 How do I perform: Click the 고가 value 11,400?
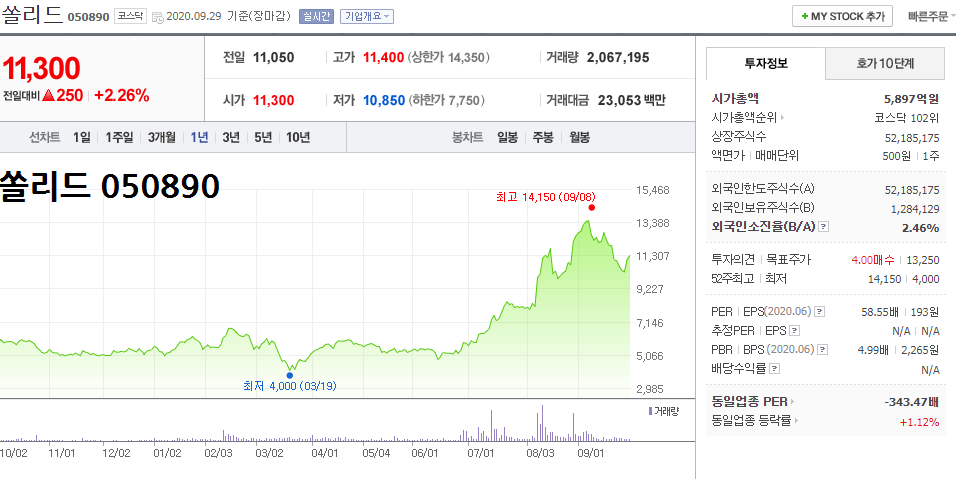383,58
